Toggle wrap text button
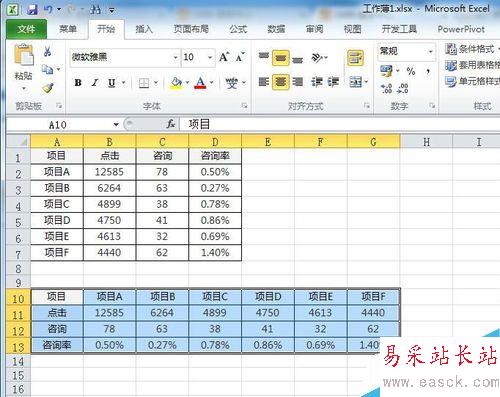 355,58
